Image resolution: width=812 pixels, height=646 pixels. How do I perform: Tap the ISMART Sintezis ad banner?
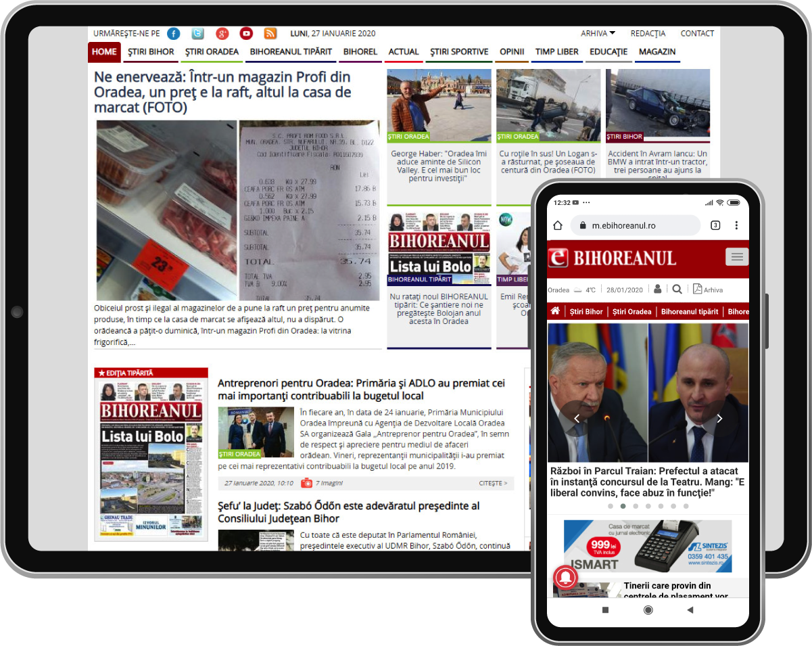click(648, 546)
